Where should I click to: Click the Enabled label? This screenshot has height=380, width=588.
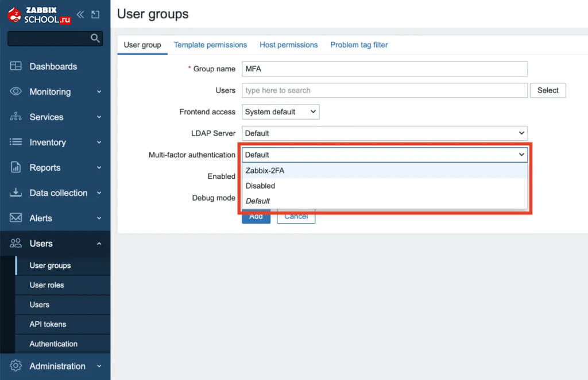click(221, 176)
